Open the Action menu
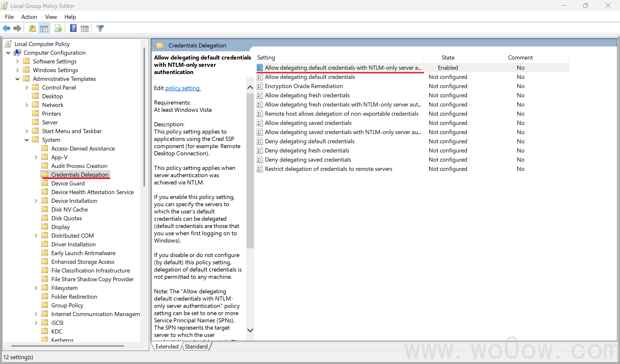 [x=29, y=17]
